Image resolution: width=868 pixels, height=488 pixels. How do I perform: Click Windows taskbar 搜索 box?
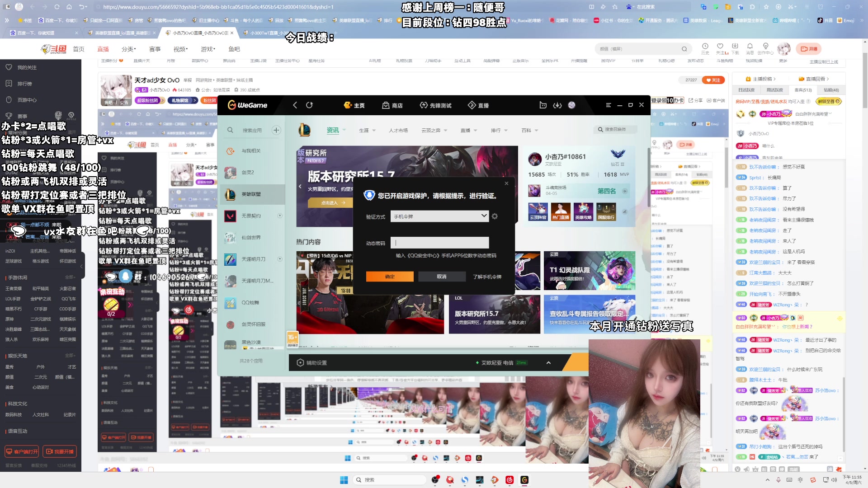pyautogui.click(x=389, y=480)
